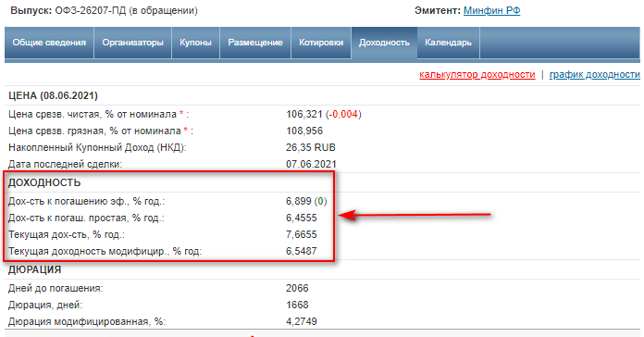Click the label Цена срвзв. грязная
The image size is (644, 337).
[101, 131]
